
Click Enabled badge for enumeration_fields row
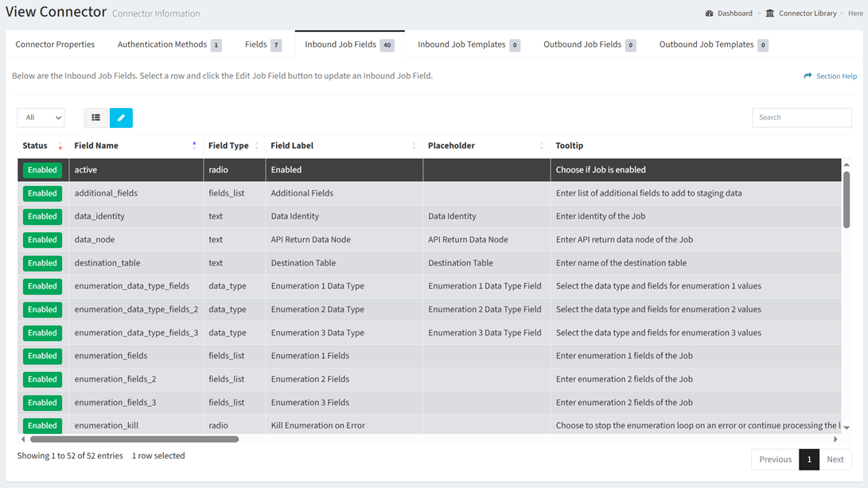pos(42,356)
